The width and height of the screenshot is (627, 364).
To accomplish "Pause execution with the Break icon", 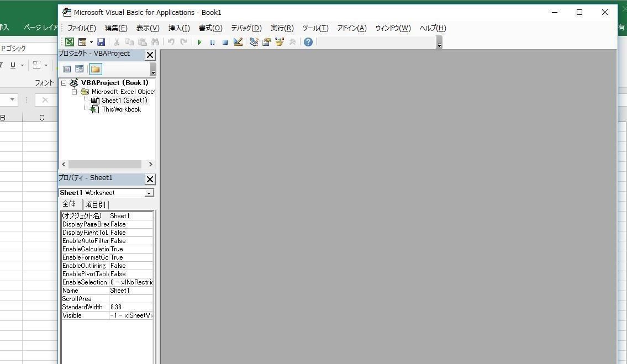I will [x=212, y=41].
